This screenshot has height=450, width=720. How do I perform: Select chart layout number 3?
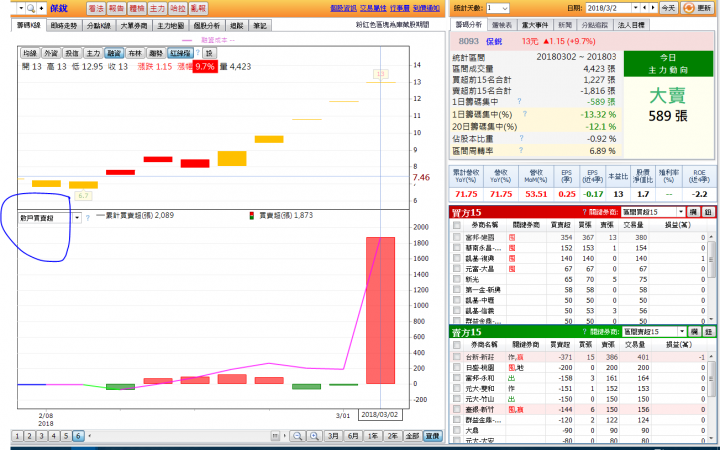coord(42,436)
